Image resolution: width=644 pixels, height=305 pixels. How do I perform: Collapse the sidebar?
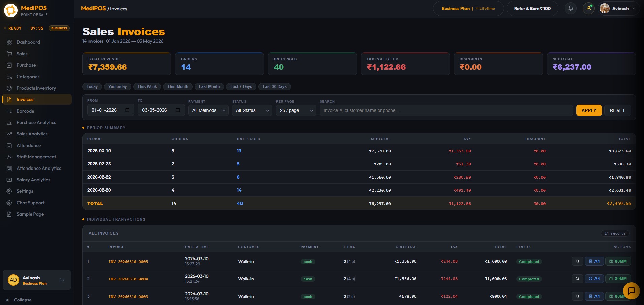[19, 300]
